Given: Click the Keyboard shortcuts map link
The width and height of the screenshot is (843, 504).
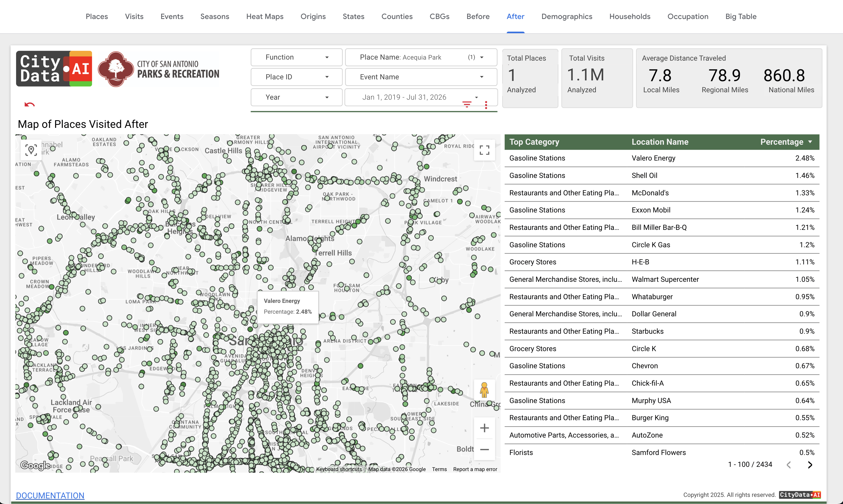Looking at the screenshot, I should pos(339,469).
